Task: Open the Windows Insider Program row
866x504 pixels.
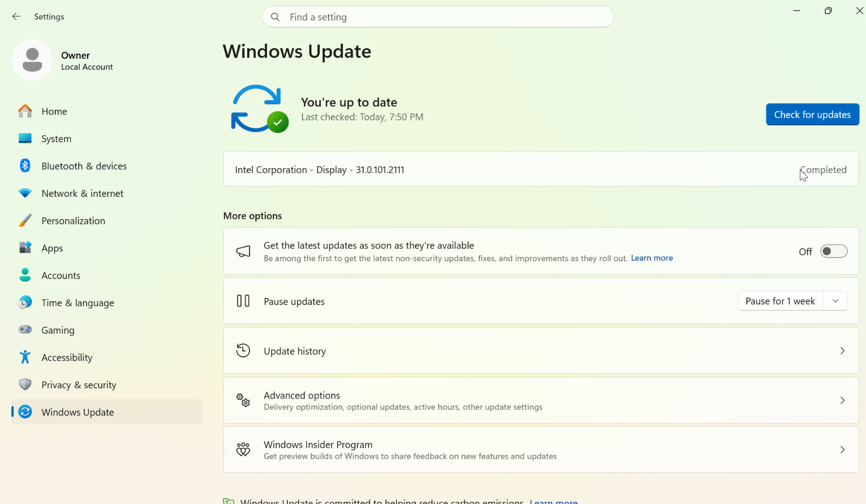Action: (x=541, y=450)
